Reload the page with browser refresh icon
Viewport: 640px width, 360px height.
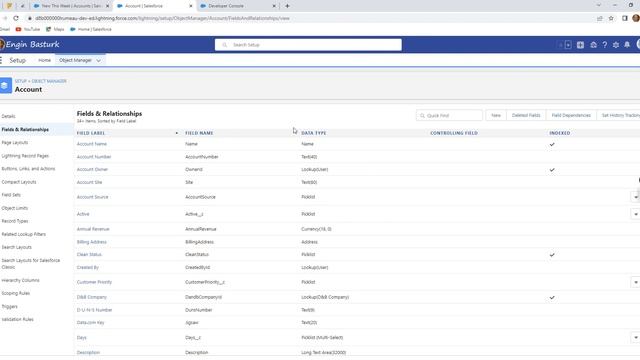(16, 18)
